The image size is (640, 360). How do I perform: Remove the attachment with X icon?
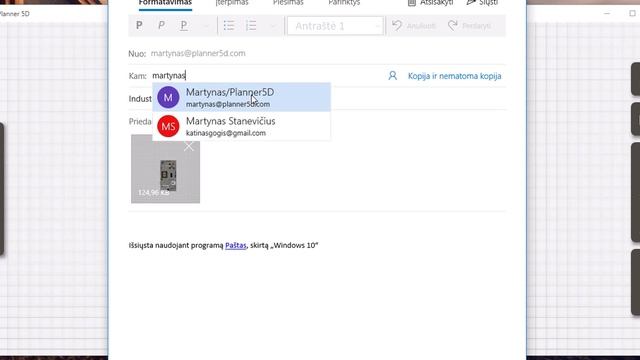(189, 146)
